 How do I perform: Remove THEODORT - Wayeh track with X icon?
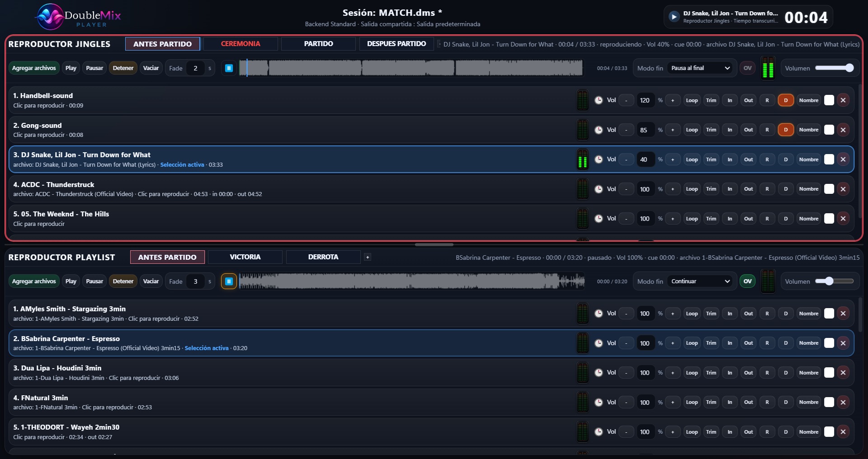coord(843,432)
